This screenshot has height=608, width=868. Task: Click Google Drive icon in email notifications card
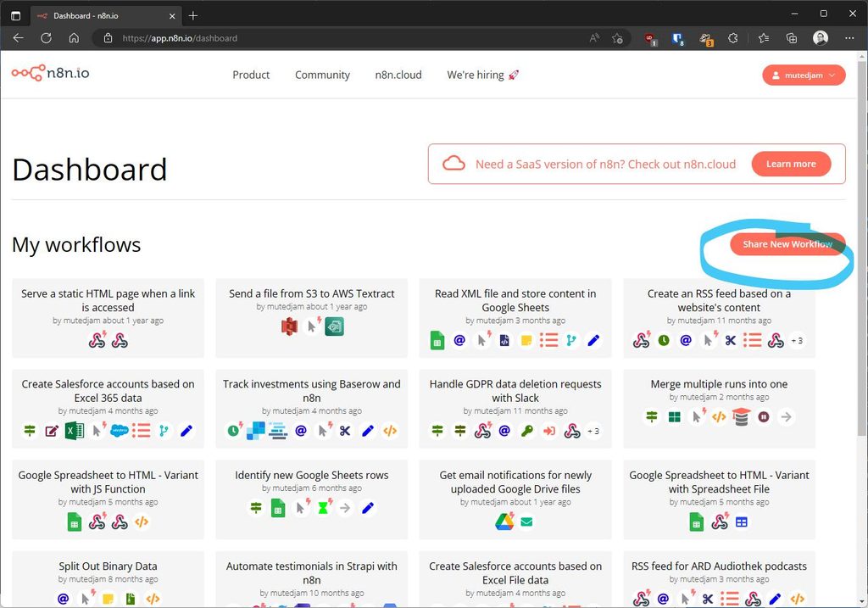coord(504,522)
